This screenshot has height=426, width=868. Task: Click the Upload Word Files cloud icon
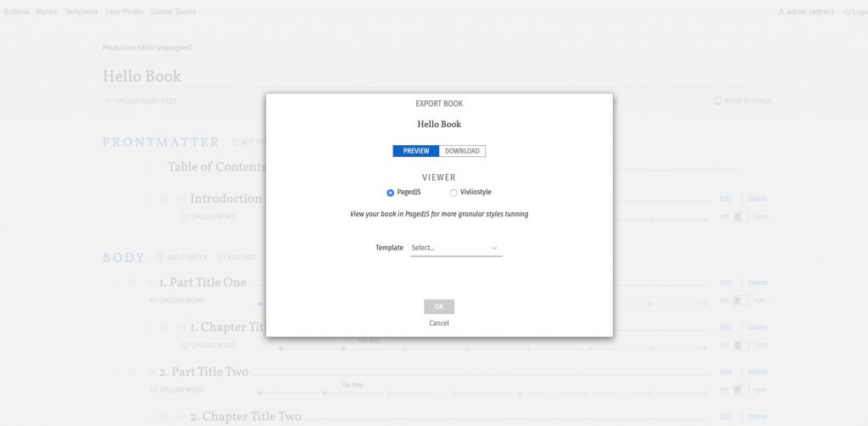click(x=108, y=101)
